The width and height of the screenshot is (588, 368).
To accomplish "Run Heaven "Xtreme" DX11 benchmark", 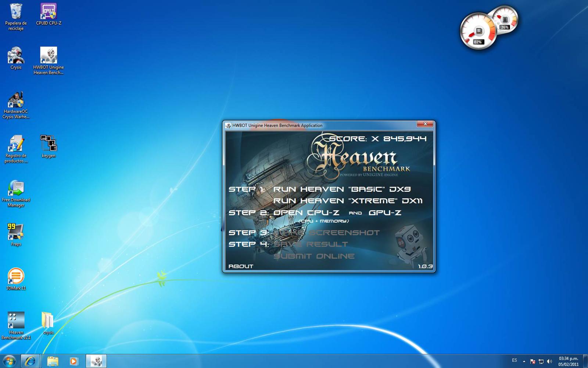I will 348,201.
